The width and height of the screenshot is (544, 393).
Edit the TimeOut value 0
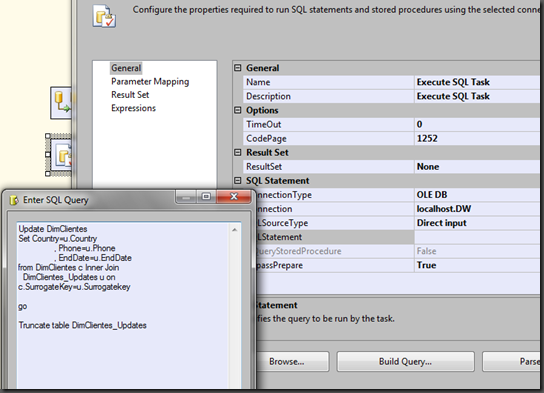477,125
